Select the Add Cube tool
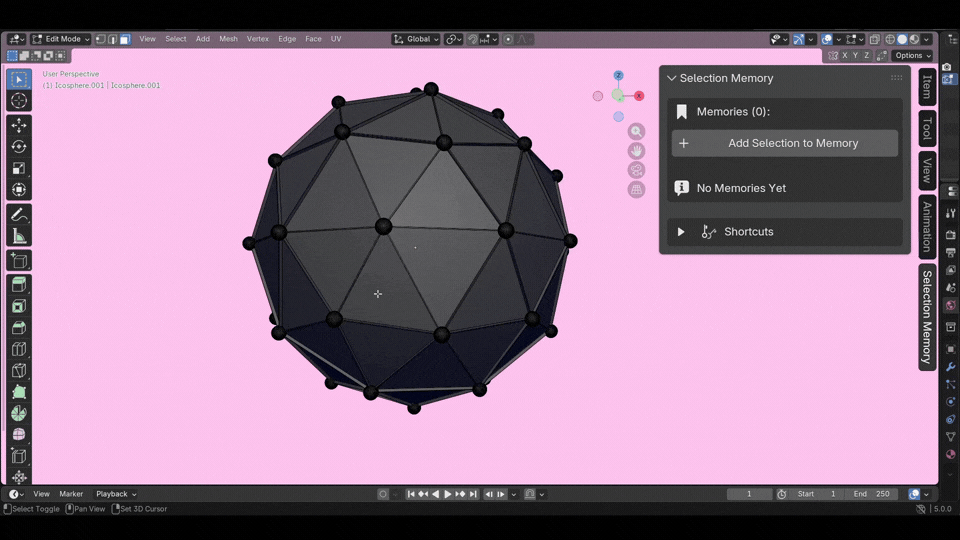The width and height of the screenshot is (960, 540). click(19, 261)
